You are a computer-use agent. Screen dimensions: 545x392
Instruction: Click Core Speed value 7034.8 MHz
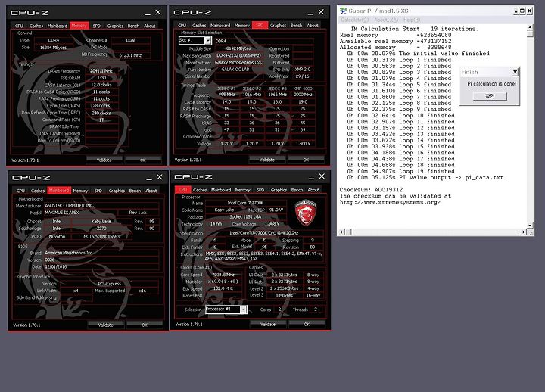point(223,275)
